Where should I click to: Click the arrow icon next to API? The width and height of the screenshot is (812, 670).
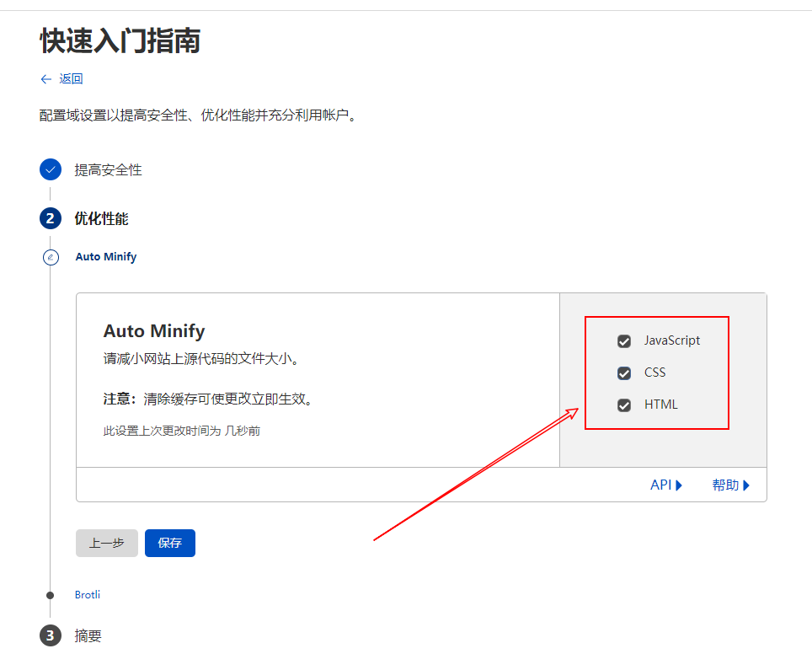(x=681, y=485)
